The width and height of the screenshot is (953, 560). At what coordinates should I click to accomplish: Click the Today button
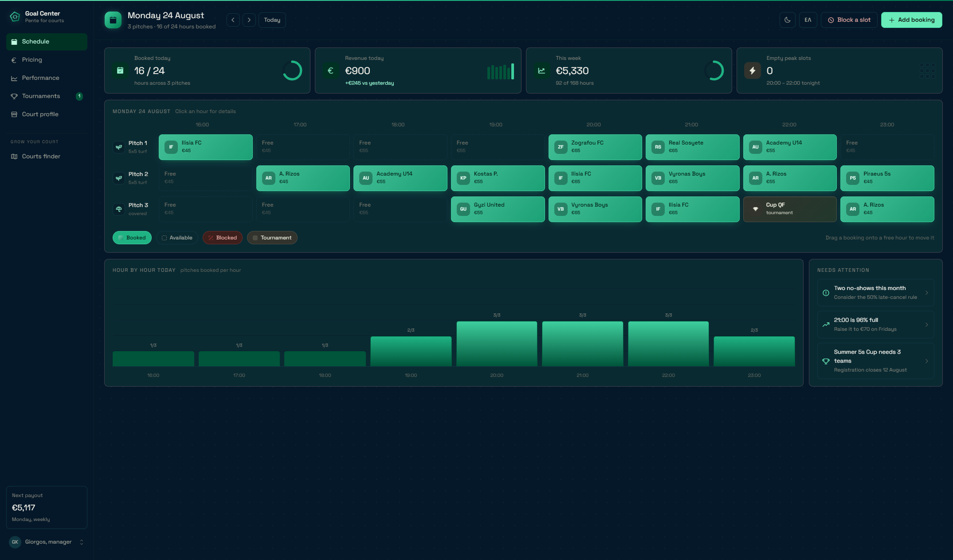[272, 20]
